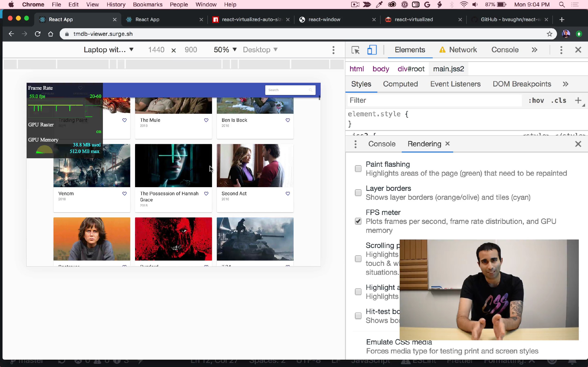Enable the Layer borders checkbox
Viewport: 588px width, 367px height.
click(358, 192)
